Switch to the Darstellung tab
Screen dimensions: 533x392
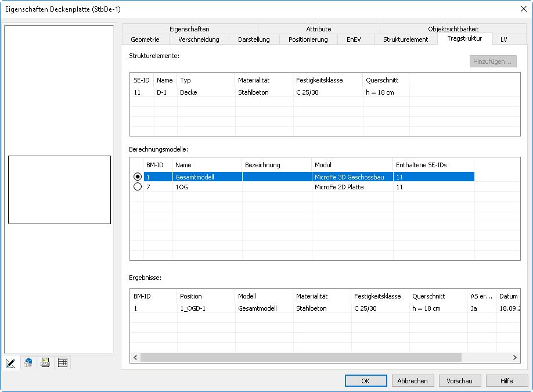pos(254,39)
